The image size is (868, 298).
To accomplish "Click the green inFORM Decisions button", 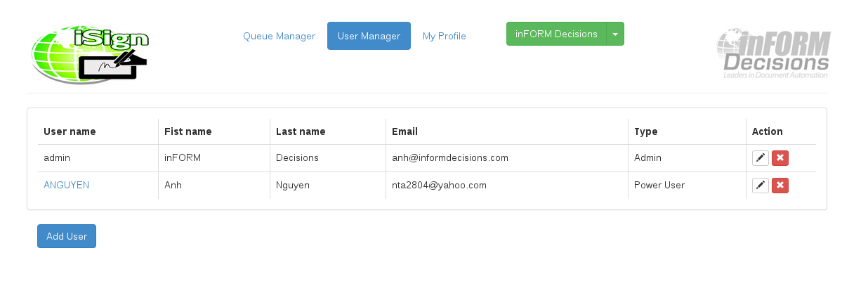I will (x=555, y=34).
